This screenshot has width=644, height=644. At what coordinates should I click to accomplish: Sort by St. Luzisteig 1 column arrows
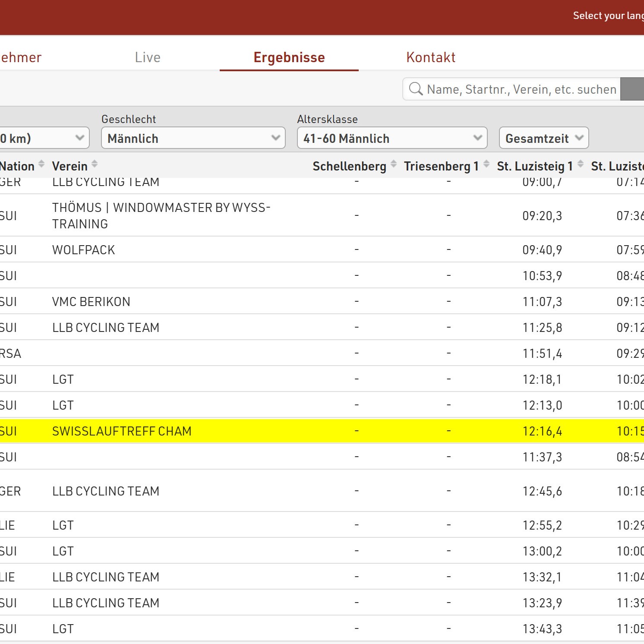click(581, 164)
